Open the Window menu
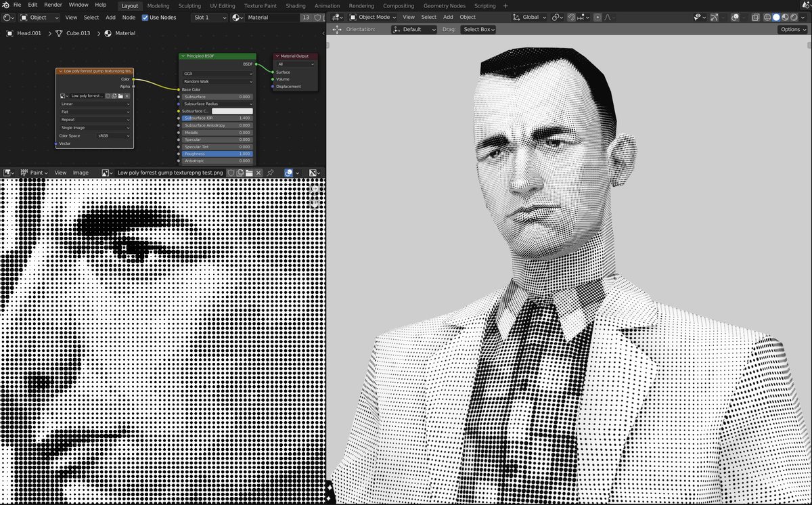 point(78,5)
